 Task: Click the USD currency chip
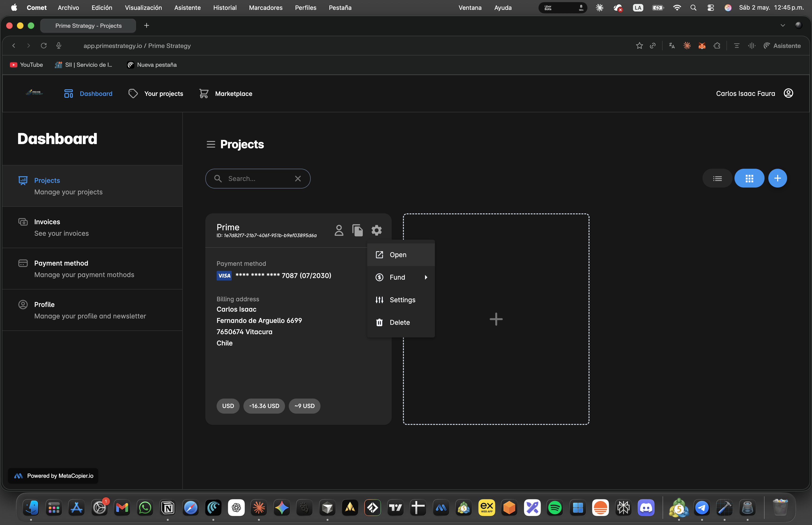coord(228,406)
